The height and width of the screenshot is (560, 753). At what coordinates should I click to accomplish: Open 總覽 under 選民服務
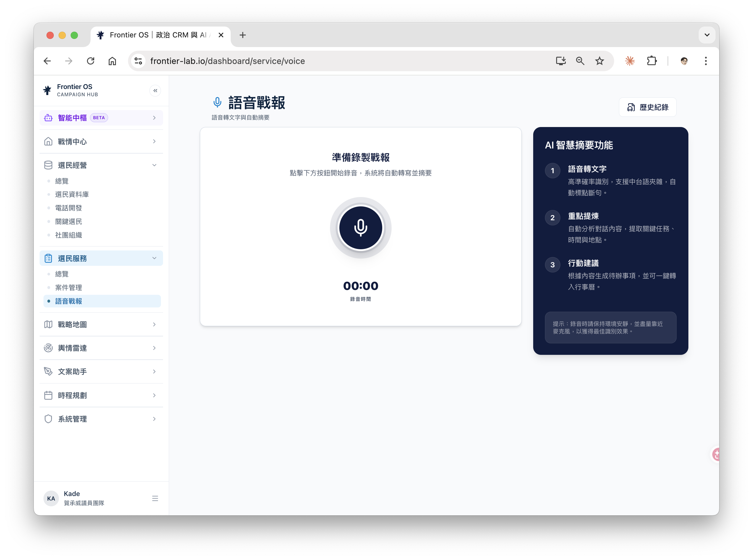pos(102,274)
